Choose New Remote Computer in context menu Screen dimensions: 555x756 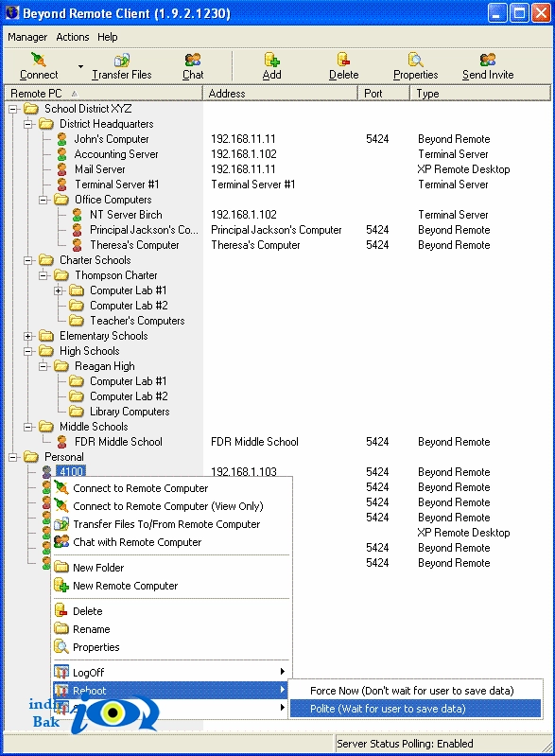(x=171, y=586)
